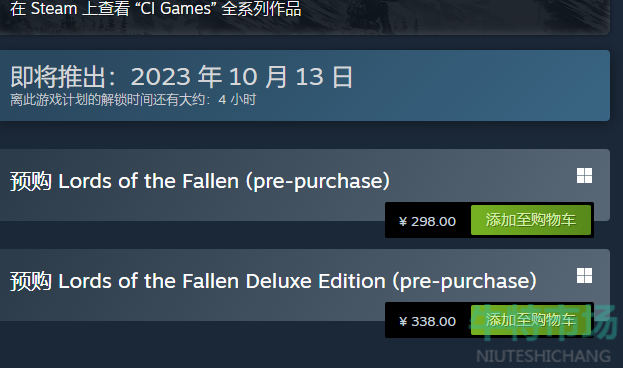Click Windows icon for standard edition pre-purchase
Screen dimensions: 623x368
tap(584, 176)
